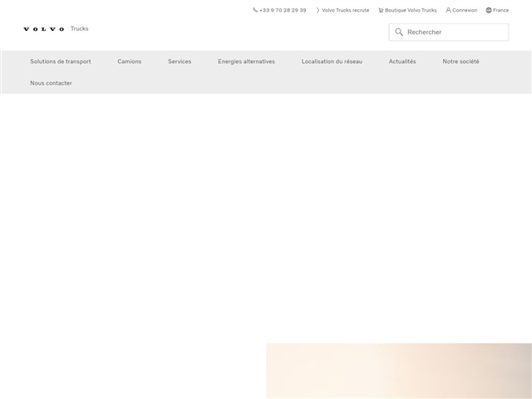532x399 pixels.
Task: Call the +33 9 70 28 29 39 number
Action: [283, 10]
